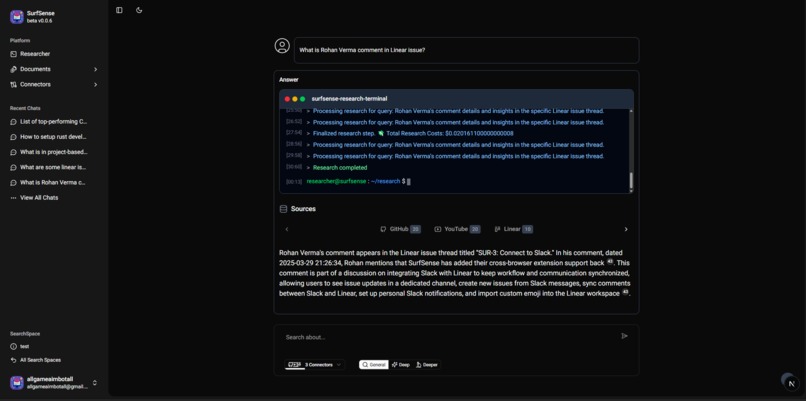The height and width of the screenshot is (401, 806).
Task: Click the user avatar icon beside the question
Action: pos(282,46)
